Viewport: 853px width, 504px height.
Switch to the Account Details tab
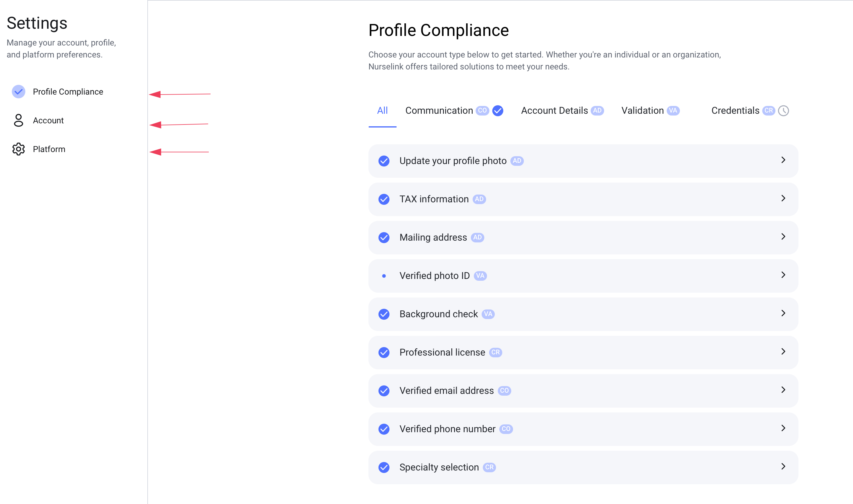click(562, 111)
